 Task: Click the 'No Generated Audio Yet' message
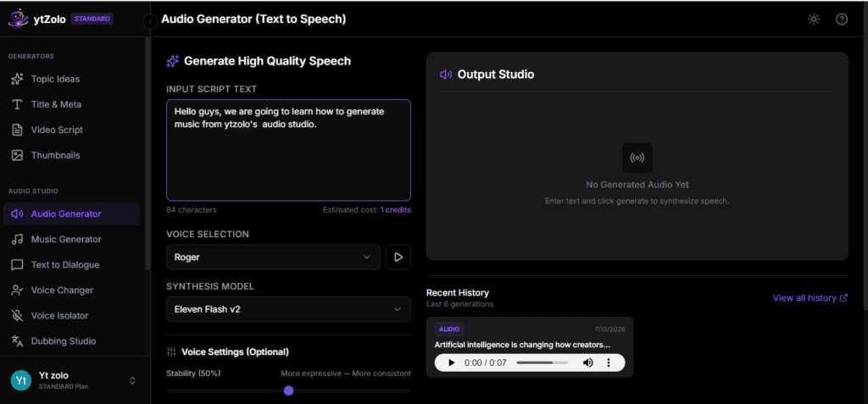637,185
